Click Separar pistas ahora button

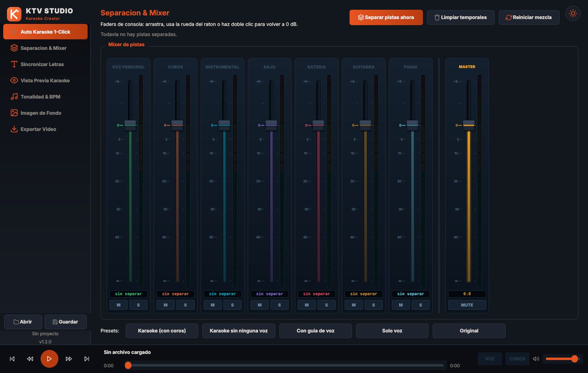coord(386,17)
